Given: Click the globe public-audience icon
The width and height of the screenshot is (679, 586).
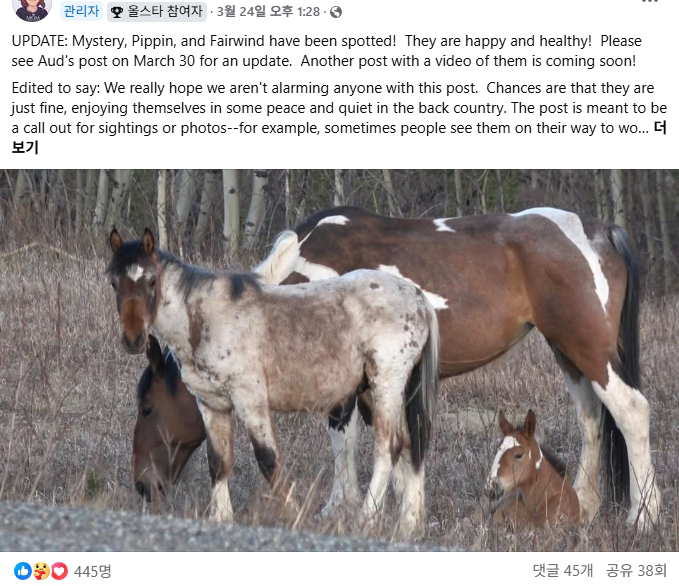Looking at the screenshot, I should click(336, 12).
